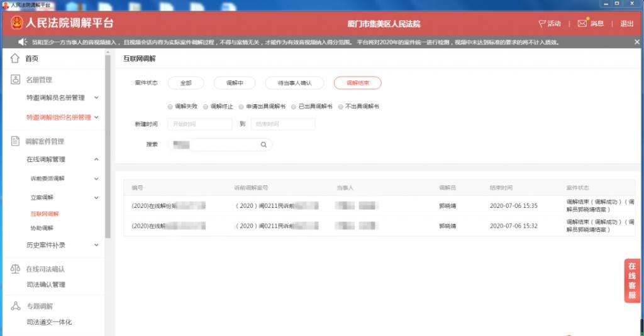Expand 历史案件补录 chevron
644x336 pixels.
(x=96, y=245)
